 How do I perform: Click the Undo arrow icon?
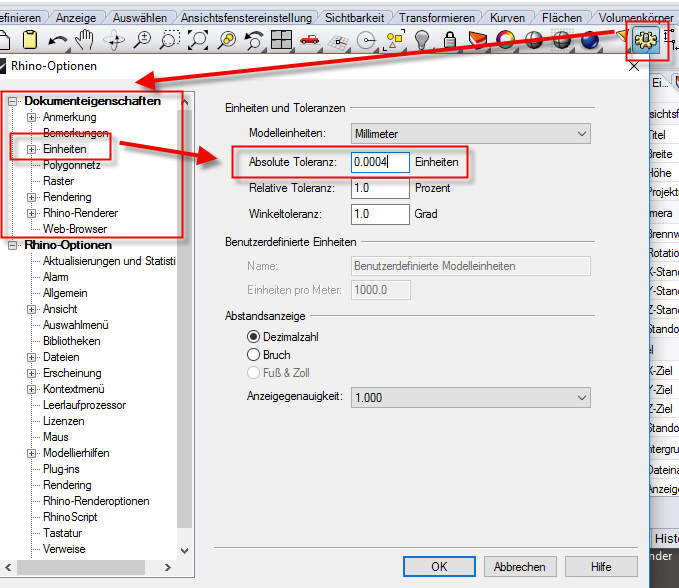click(57, 41)
